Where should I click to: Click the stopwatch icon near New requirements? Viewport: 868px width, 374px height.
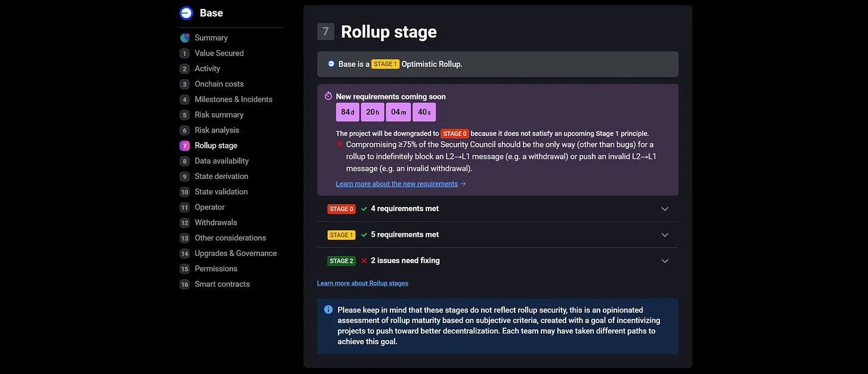pos(328,96)
